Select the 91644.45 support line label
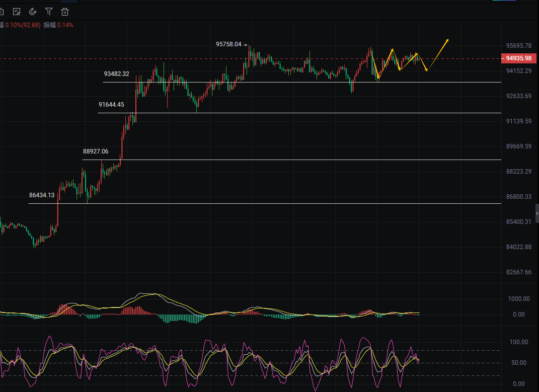 pyautogui.click(x=111, y=105)
